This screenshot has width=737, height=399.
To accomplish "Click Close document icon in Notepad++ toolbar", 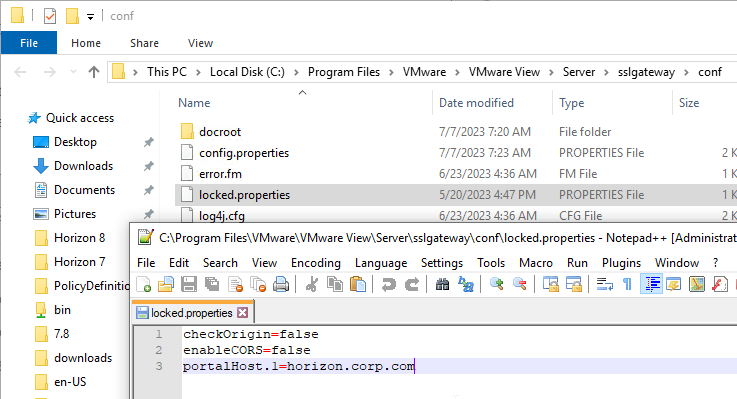I will pyautogui.click(x=235, y=285).
